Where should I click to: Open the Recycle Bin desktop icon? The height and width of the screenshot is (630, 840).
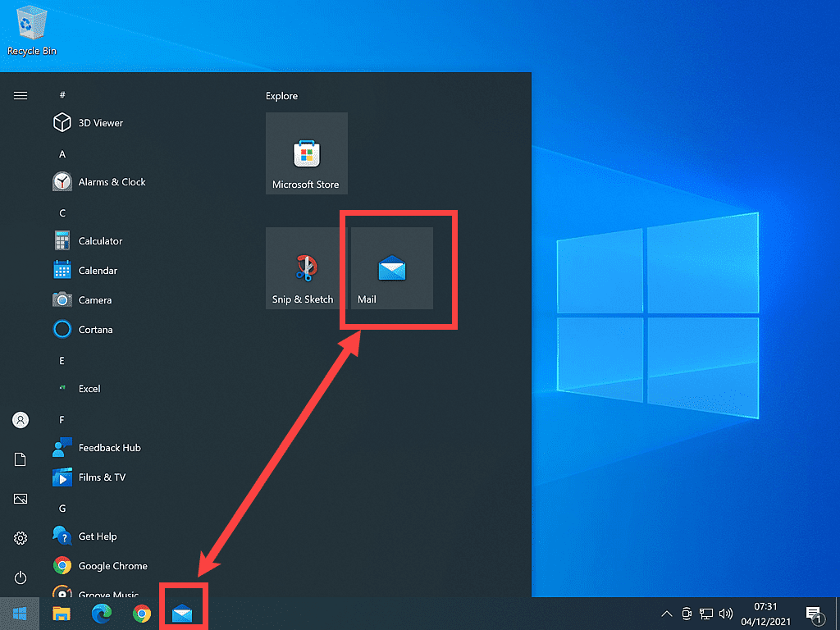pos(31,30)
